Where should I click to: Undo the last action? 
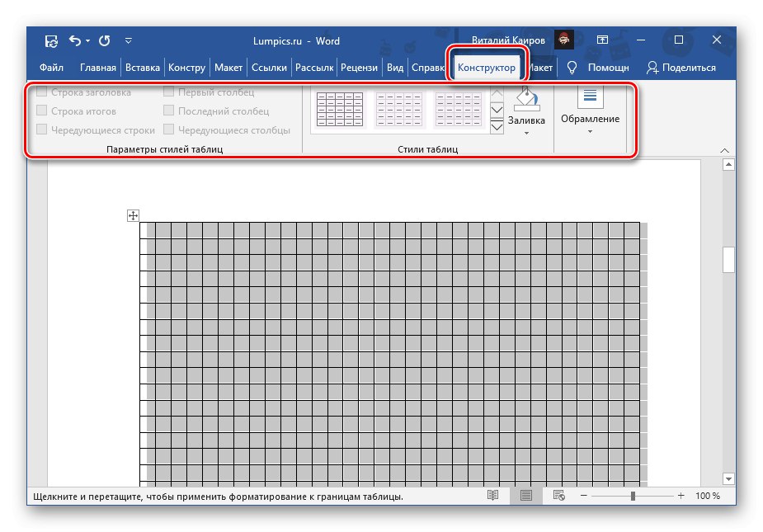click(74, 40)
